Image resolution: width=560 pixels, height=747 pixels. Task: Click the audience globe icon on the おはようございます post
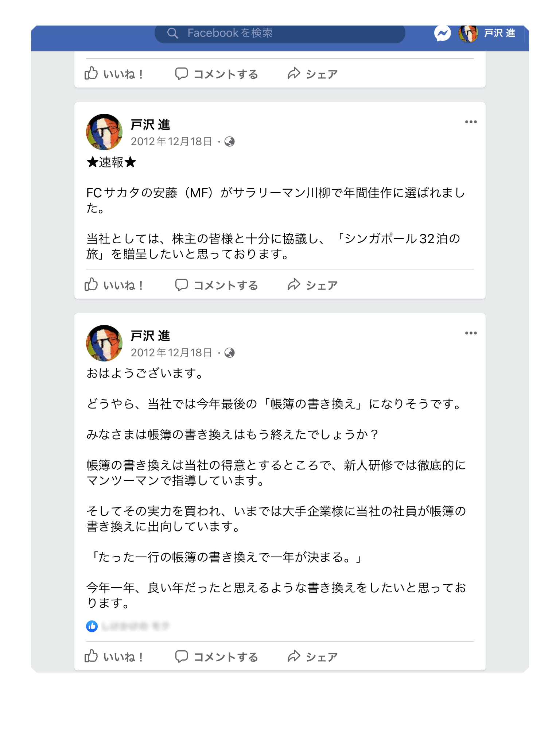click(x=229, y=353)
